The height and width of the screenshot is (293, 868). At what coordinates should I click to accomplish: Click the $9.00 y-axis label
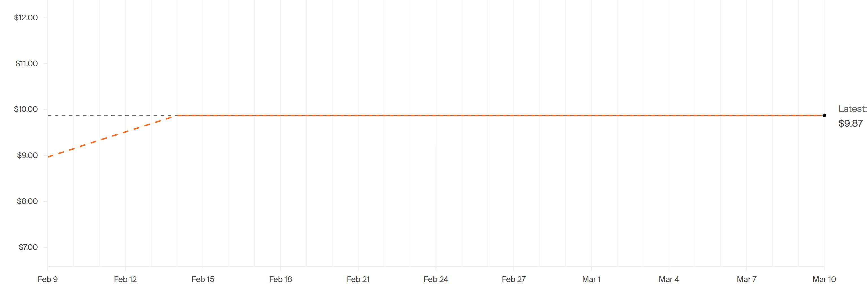click(x=27, y=155)
